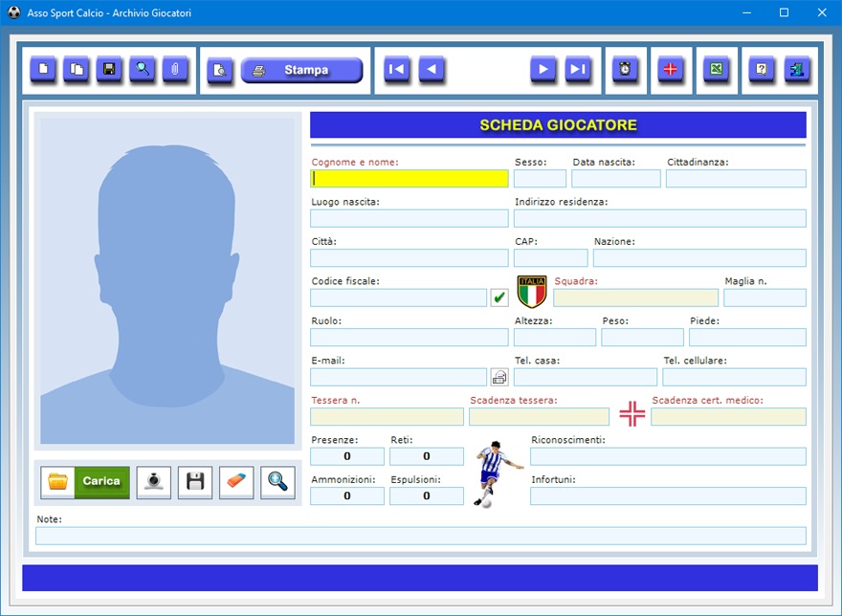Click the red cross icon near Scadenza cert. medico
The image size is (842, 616).
tap(632, 414)
